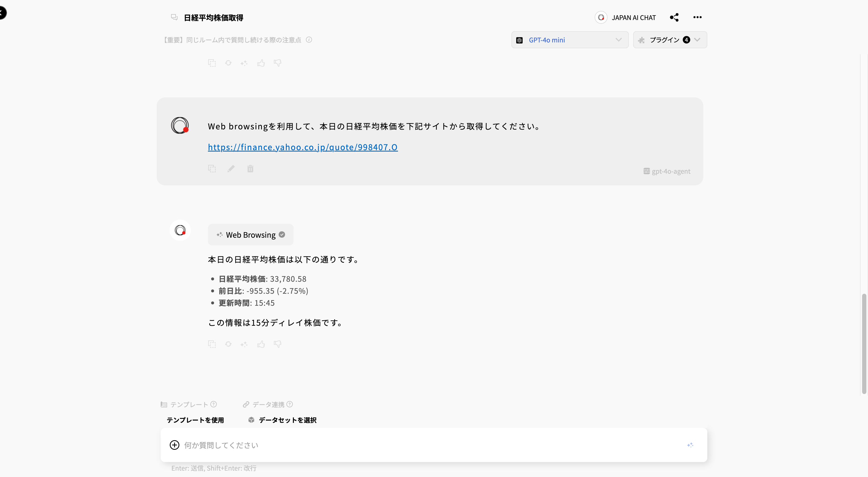Open the more options ellipsis menu
868x477 pixels.
(697, 18)
